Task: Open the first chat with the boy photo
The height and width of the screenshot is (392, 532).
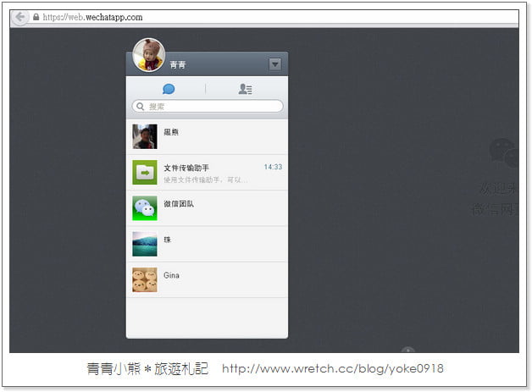Action: [207, 136]
